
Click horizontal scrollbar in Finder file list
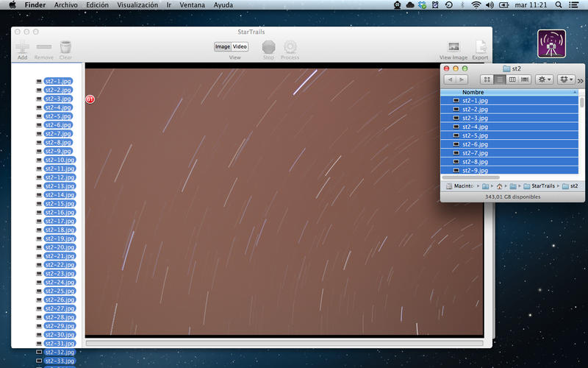pyautogui.click(x=471, y=177)
